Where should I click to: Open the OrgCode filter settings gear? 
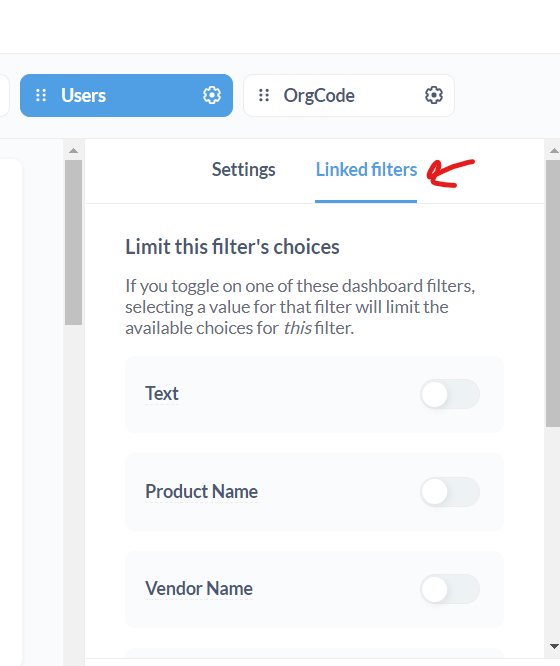coord(433,95)
